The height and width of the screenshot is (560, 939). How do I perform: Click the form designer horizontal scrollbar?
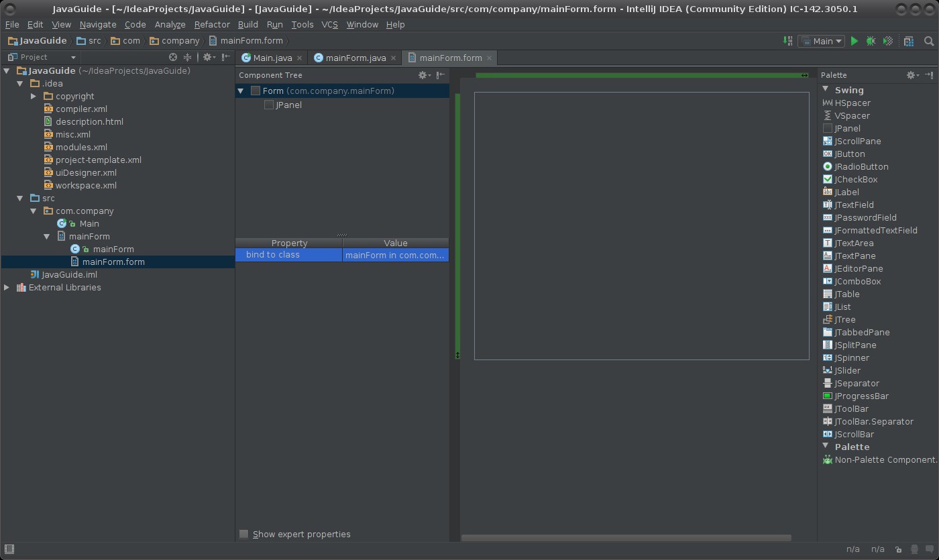[626, 537]
